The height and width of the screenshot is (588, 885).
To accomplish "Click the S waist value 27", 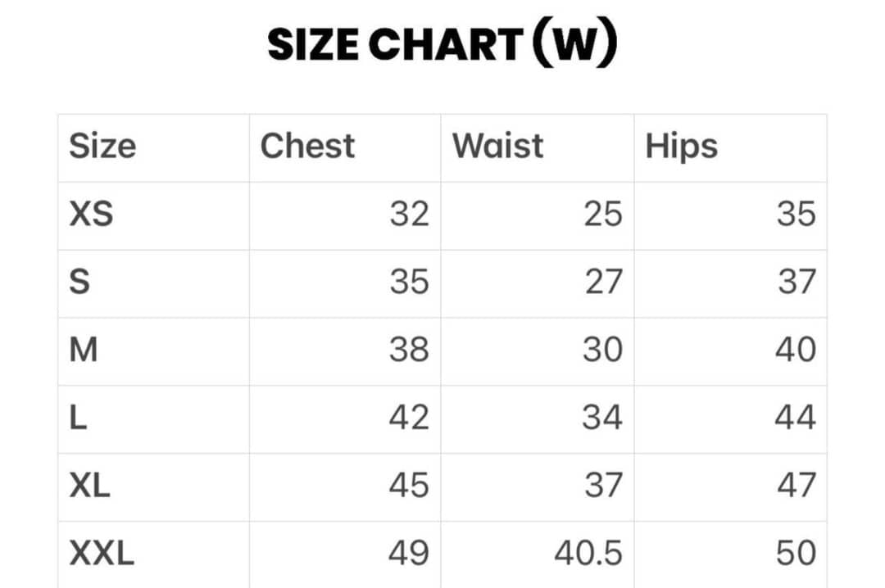I will [603, 283].
